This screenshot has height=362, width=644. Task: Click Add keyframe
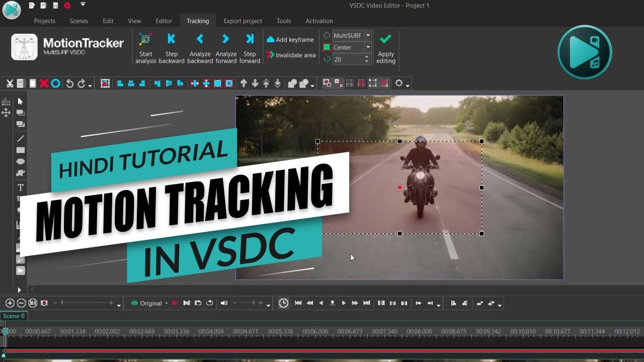click(290, 39)
